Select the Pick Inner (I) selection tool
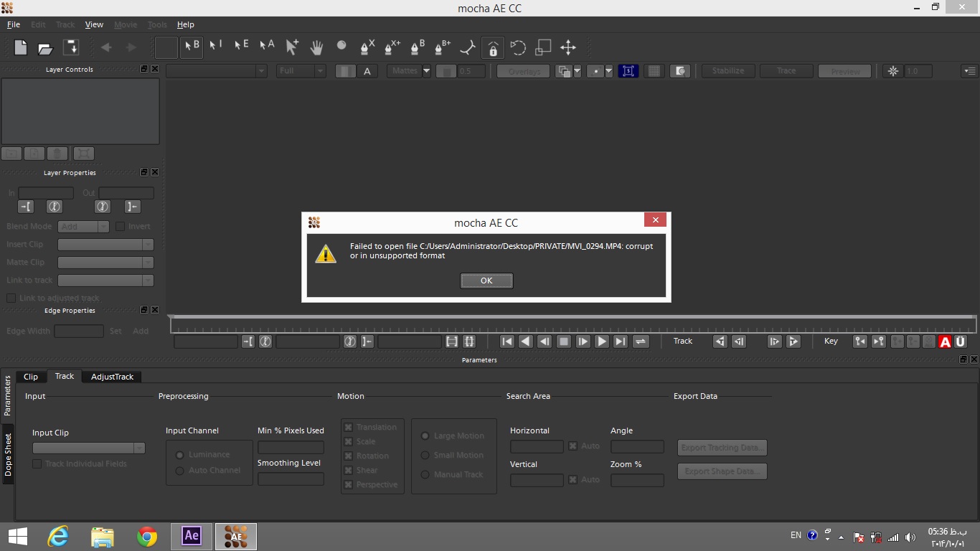The image size is (980, 551). click(215, 46)
